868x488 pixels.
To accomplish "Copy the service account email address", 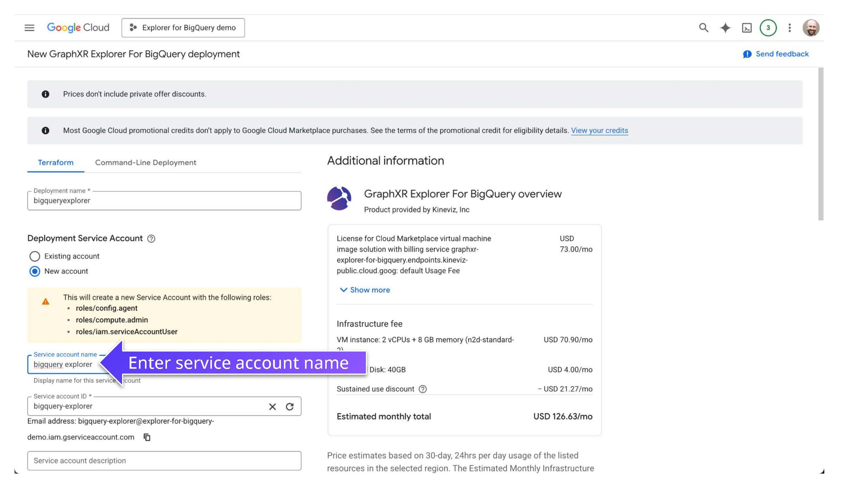I will point(147,437).
